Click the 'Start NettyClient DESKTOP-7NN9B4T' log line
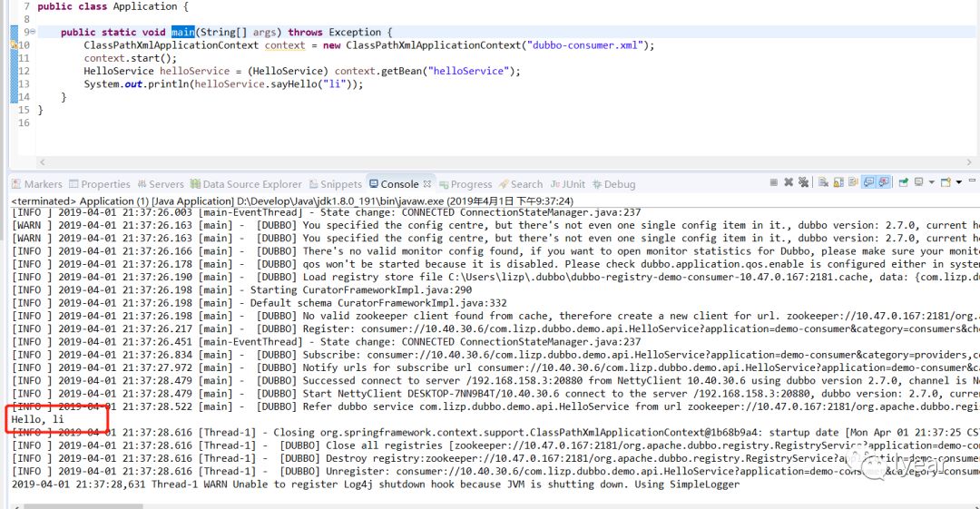 (495, 394)
